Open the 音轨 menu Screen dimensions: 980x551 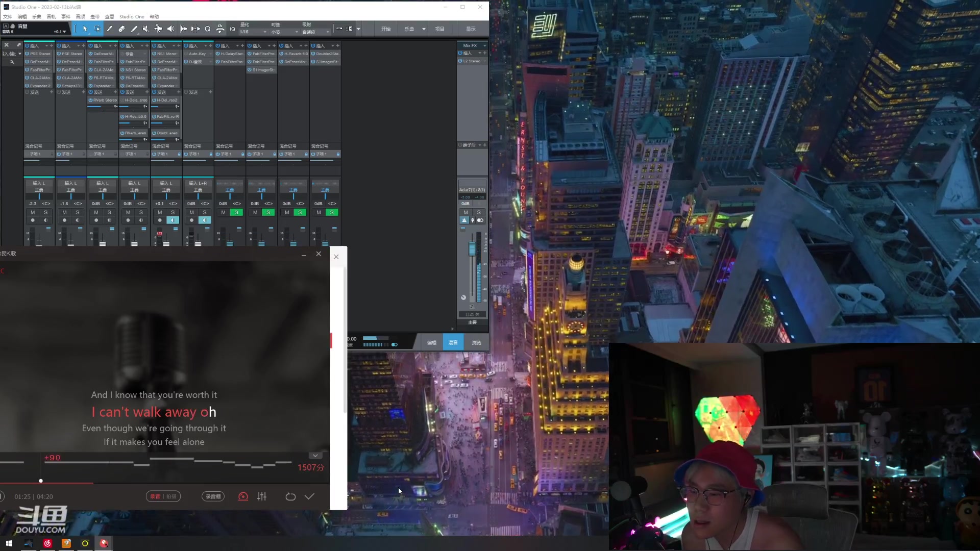51,17
